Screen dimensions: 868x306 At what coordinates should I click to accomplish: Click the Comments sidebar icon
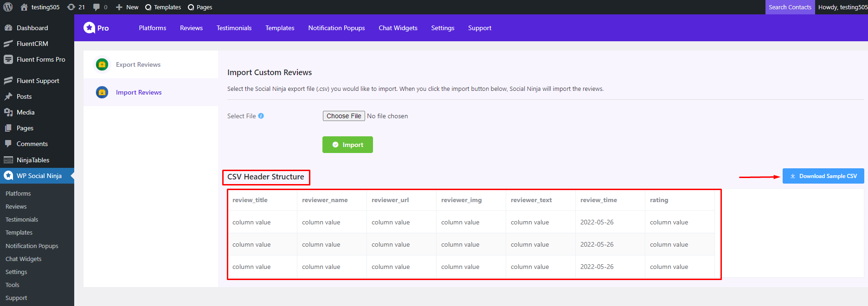[8, 144]
